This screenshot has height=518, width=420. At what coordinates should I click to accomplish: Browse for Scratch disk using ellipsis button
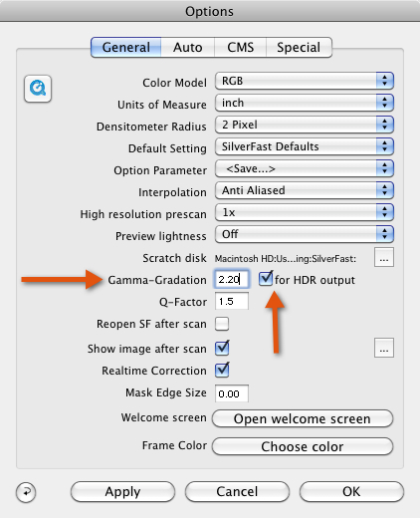tap(384, 257)
